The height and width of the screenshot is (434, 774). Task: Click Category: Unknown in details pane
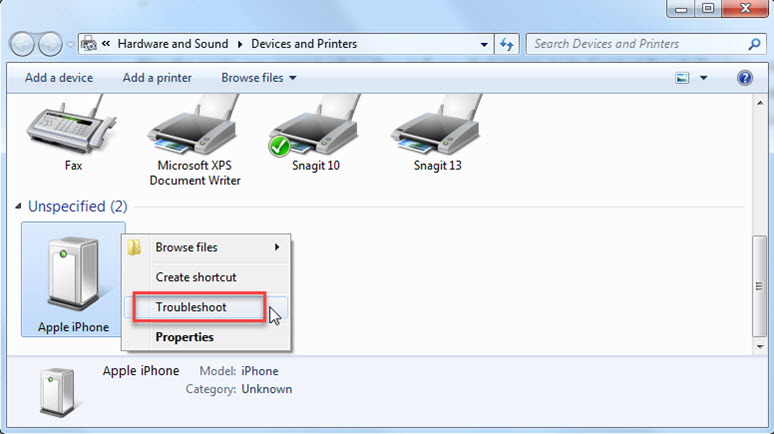(239, 389)
